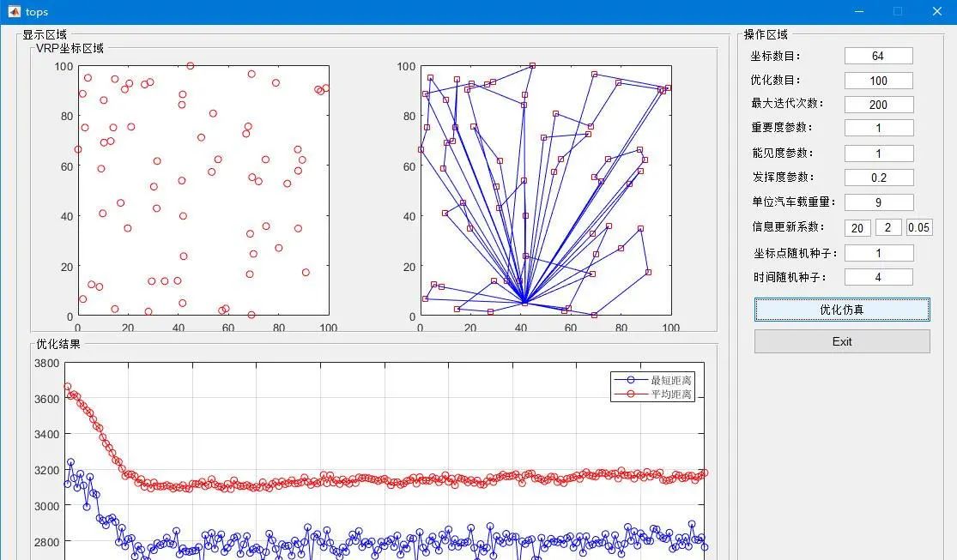Click the 坐标数目 label
This screenshot has height=560, width=957.
point(775,56)
